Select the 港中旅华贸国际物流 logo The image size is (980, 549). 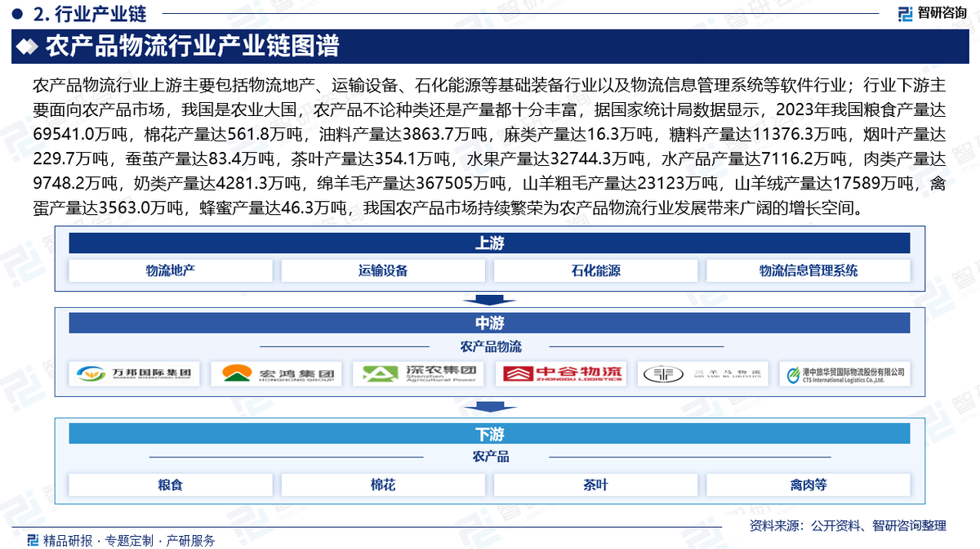click(x=844, y=374)
